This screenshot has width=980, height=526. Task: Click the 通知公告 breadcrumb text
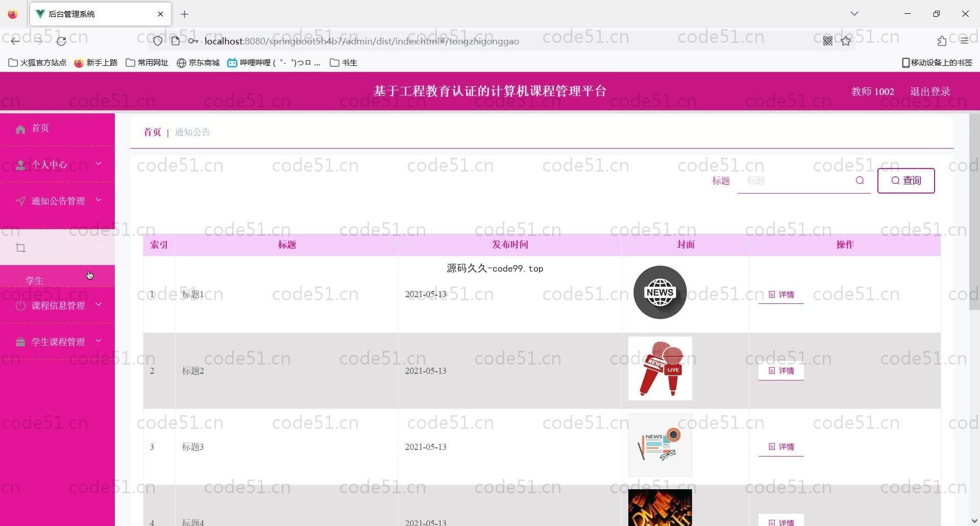(192, 132)
